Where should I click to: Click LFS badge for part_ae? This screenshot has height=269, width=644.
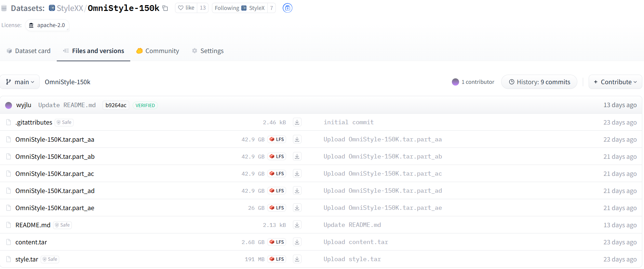[x=277, y=208]
